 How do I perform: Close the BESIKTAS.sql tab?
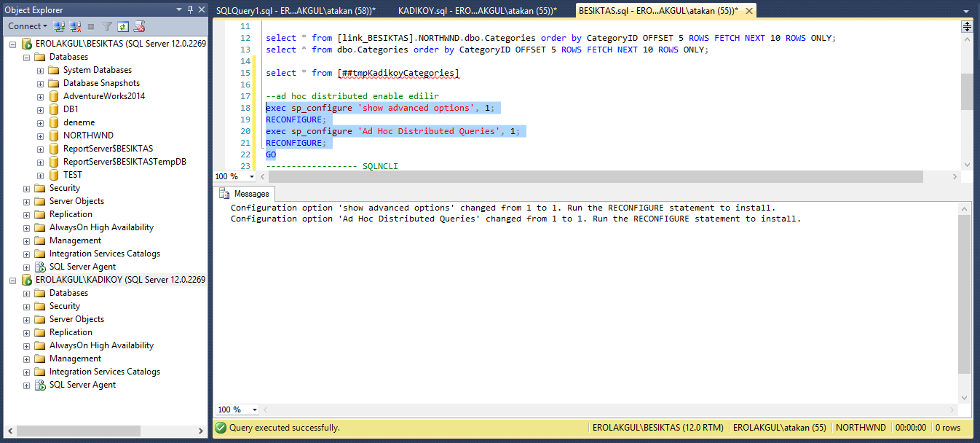(x=748, y=11)
